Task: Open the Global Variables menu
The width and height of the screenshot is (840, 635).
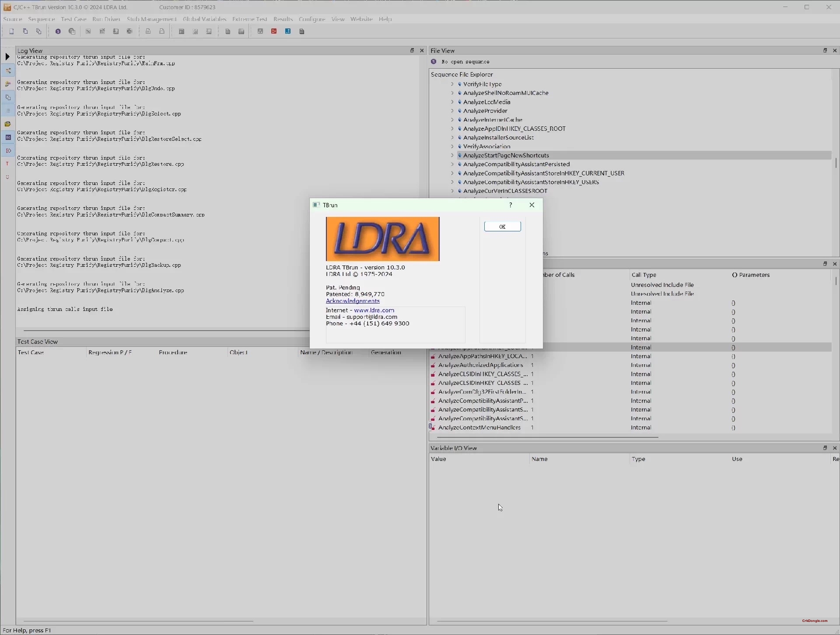Action: click(204, 19)
